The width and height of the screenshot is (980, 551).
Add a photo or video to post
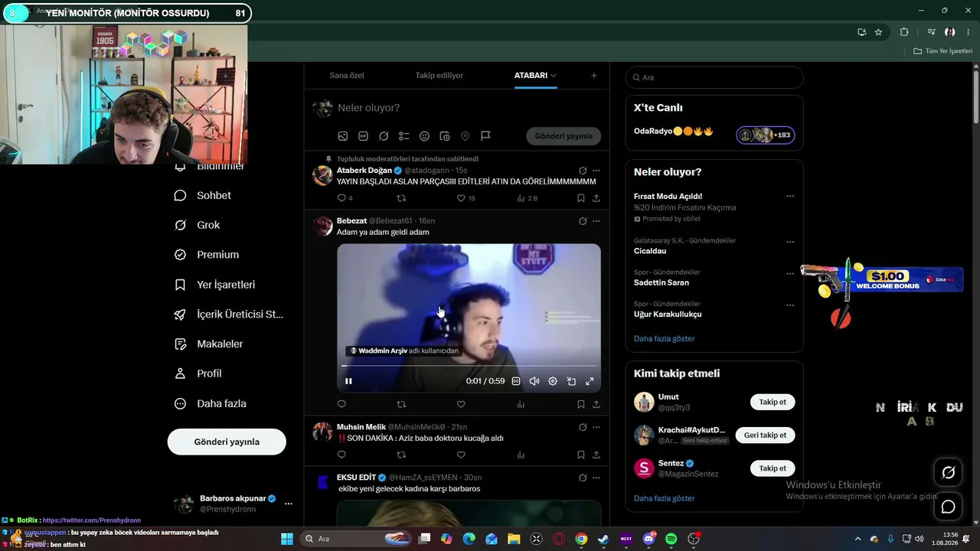coord(343,136)
